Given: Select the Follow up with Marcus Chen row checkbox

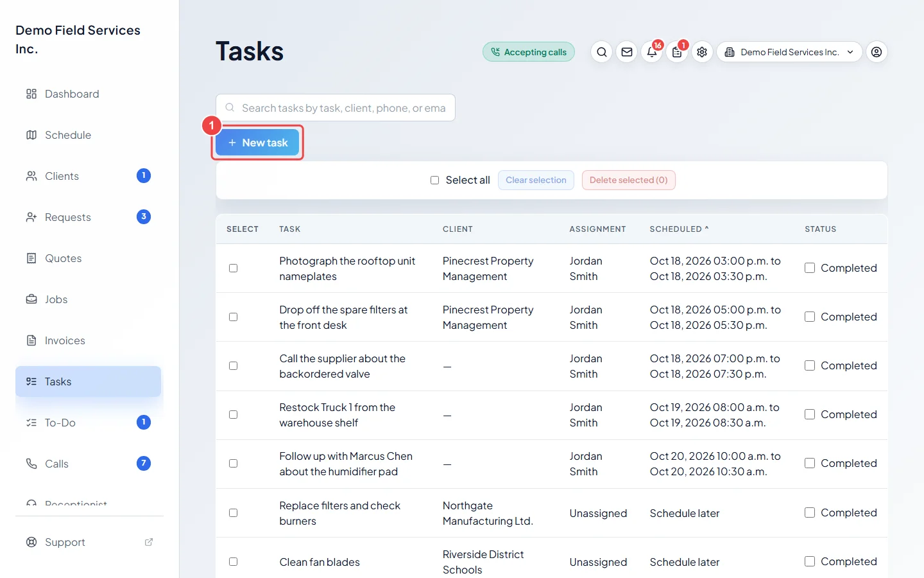Looking at the screenshot, I should [234, 464].
